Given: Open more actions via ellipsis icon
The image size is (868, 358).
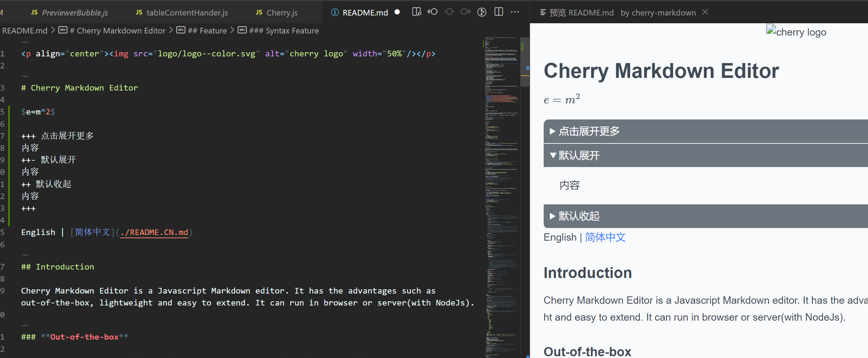Looking at the screenshot, I should (514, 12).
